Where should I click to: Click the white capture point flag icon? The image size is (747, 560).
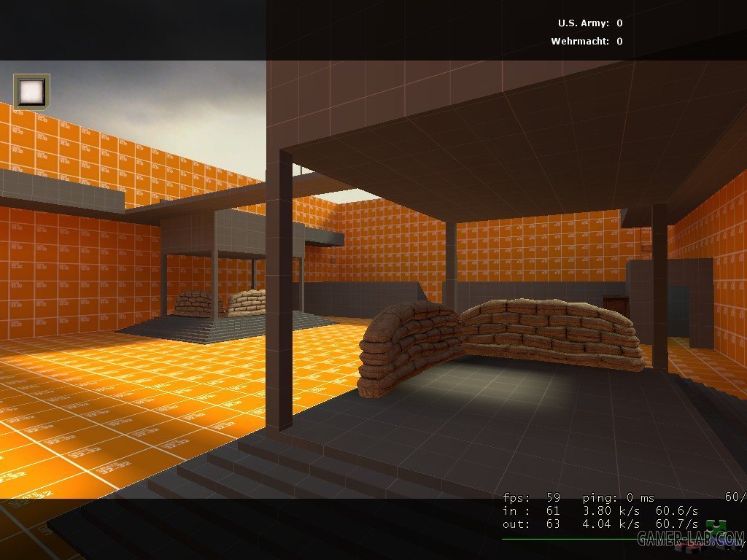[x=31, y=91]
